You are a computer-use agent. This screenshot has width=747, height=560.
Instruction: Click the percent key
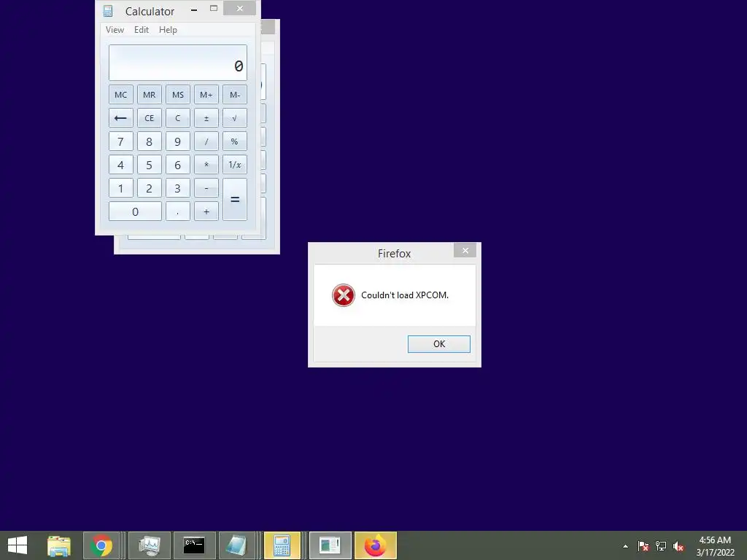coord(235,141)
